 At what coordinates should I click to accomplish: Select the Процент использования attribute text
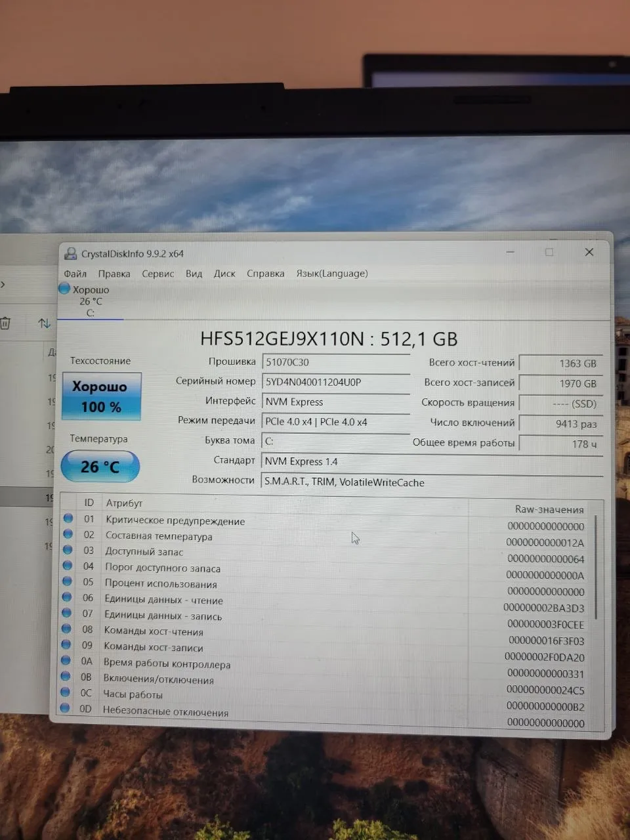pyautogui.click(x=161, y=584)
